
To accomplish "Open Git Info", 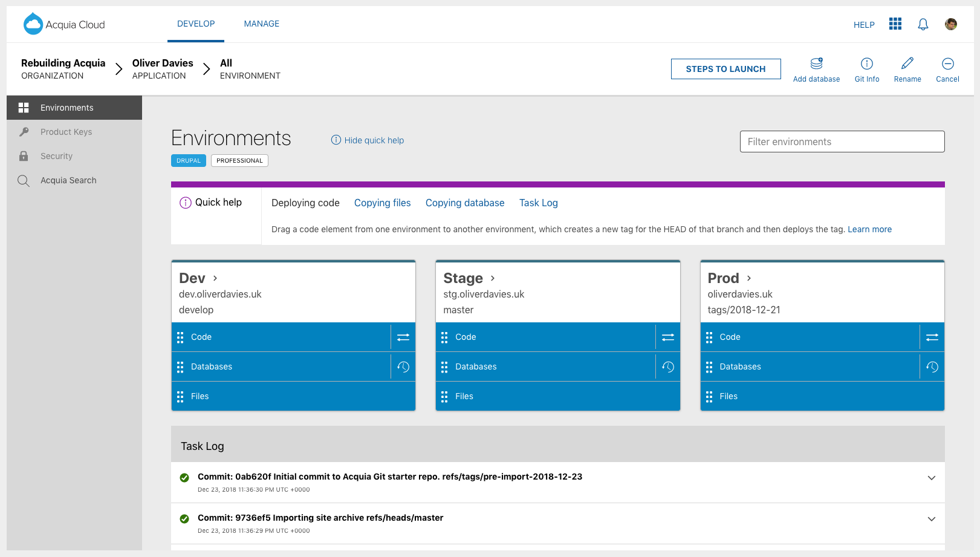I will 866,64.
